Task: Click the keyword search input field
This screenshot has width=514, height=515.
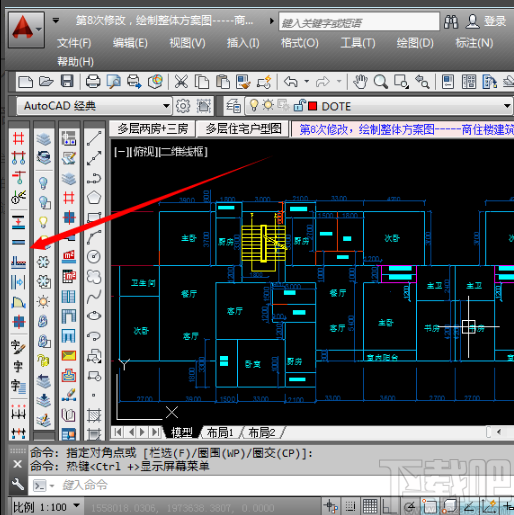Action: [359, 22]
